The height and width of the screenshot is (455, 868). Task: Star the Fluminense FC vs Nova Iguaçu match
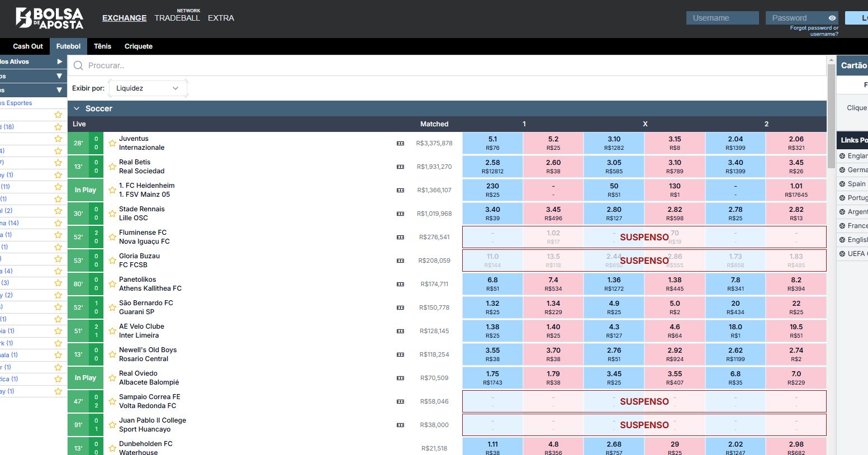(x=112, y=237)
